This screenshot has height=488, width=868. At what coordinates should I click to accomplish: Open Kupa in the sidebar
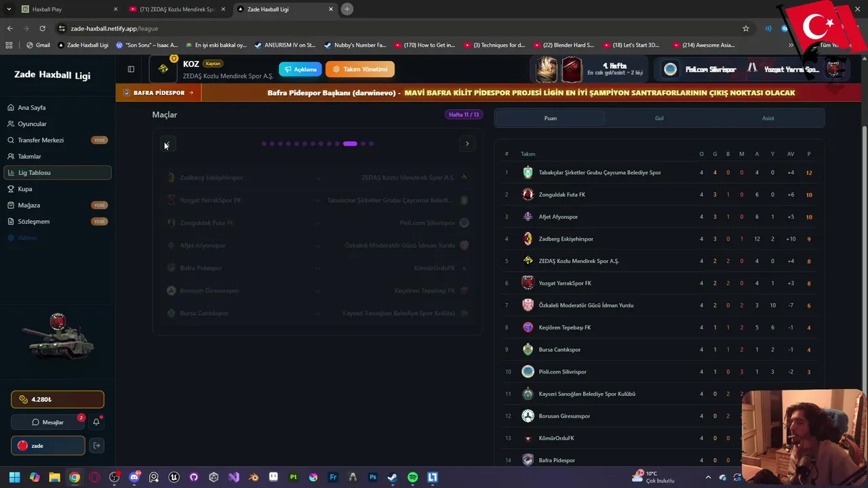coord(57,189)
